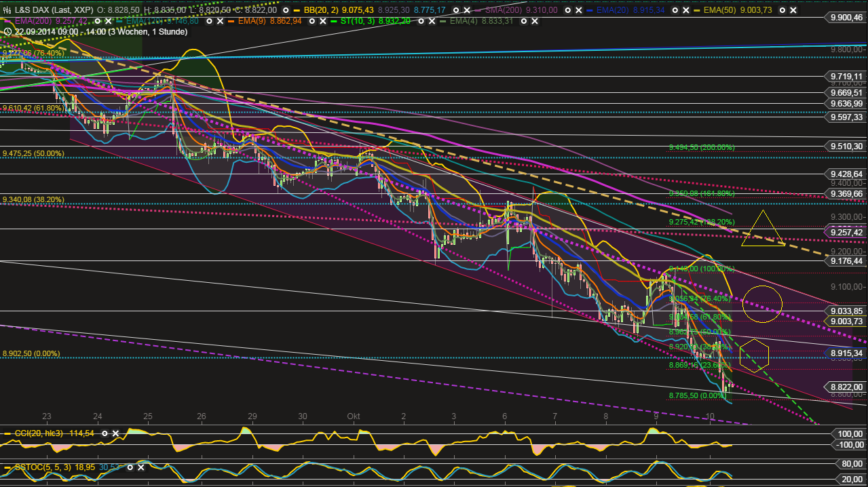Click the CCI(20, hlc3) label
Image resolution: width=868 pixels, height=487 pixels.
(x=39, y=433)
